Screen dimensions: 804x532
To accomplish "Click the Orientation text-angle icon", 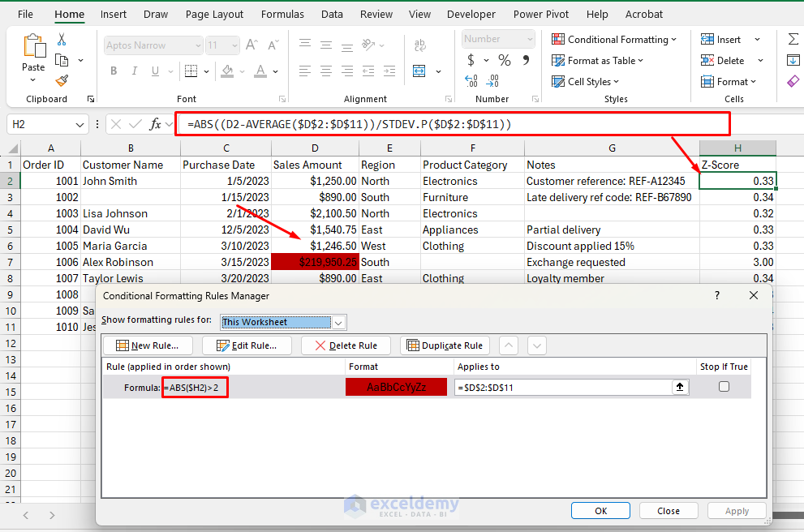I will 368,45.
